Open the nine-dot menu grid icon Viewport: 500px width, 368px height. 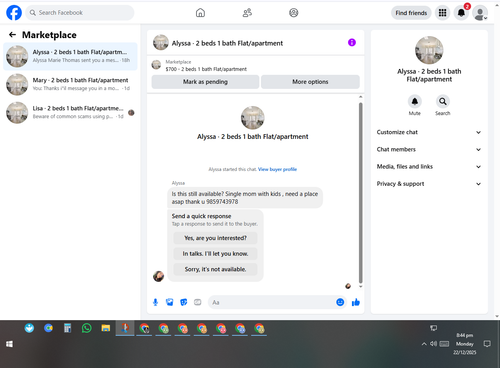442,13
